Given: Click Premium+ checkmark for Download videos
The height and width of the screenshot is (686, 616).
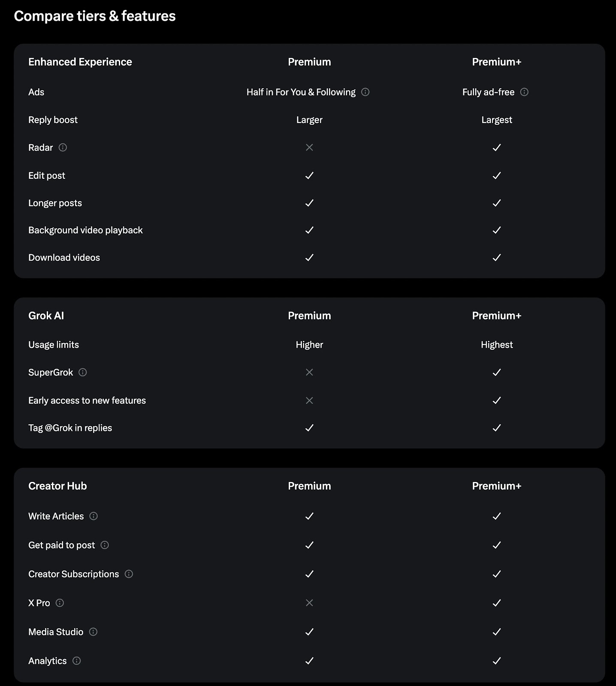Looking at the screenshot, I should 497,258.
